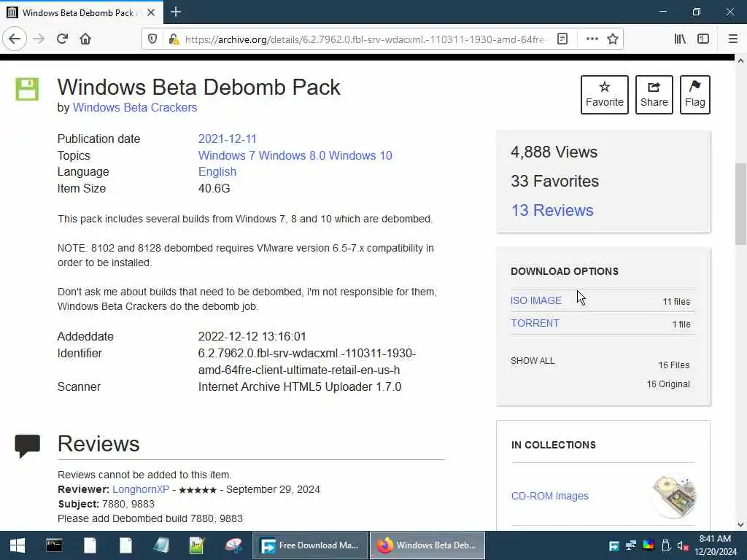Close the Windows Beta Debomb Pack tab

coord(150,12)
